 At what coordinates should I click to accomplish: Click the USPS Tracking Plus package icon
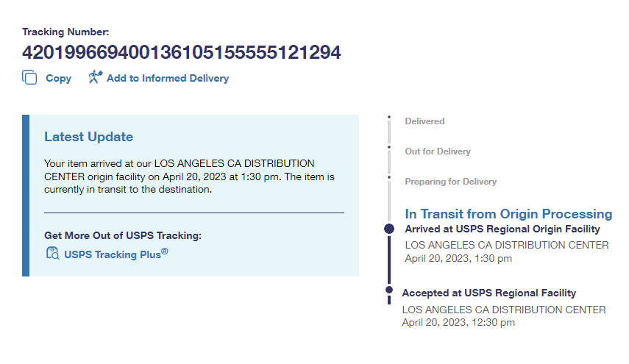(x=52, y=254)
